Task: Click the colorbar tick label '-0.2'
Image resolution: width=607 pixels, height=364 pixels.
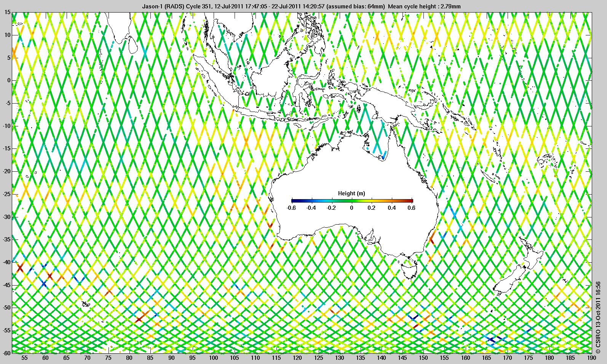Action: point(331,208)
